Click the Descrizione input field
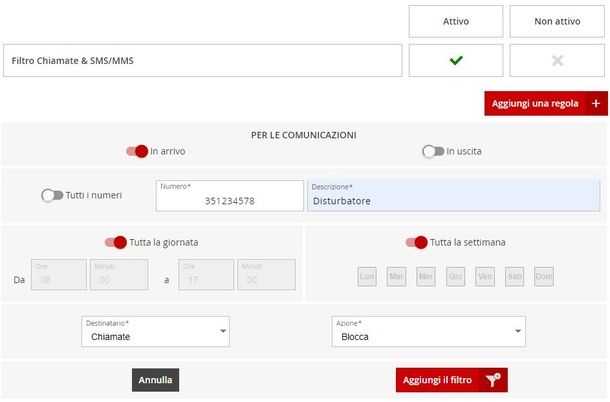This screenshot has width=610, height=402. point(454,195)
